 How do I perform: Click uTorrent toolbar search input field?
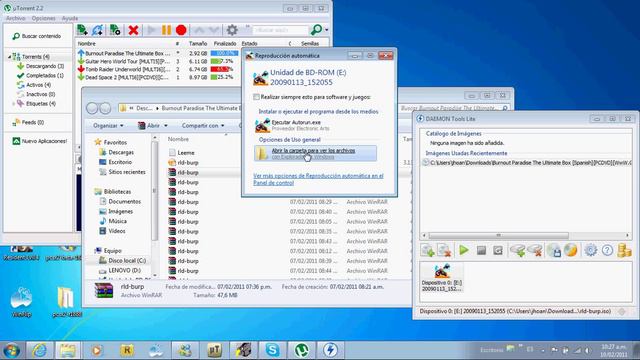pos(280,30)
